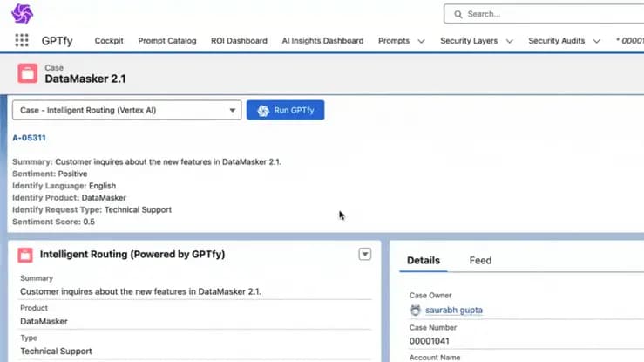The image size is (644, 362).
Task: Expand the Security Layers chevron
Action: [510, 41]
